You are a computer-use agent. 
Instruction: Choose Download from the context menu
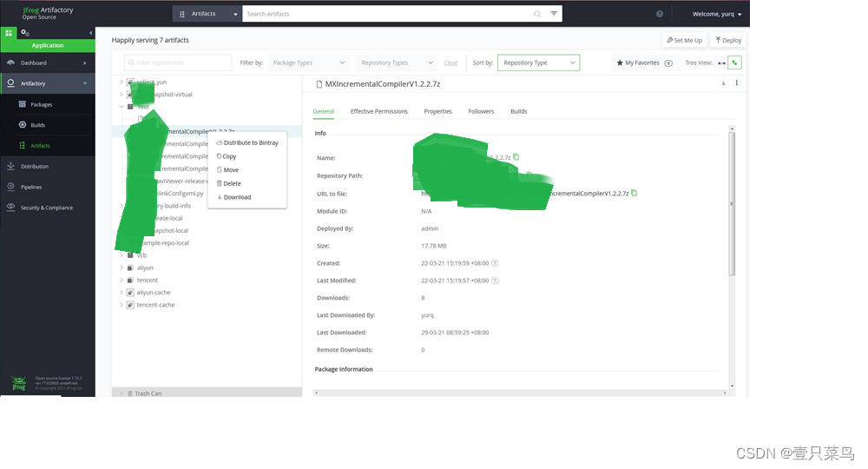pos(247,197)
